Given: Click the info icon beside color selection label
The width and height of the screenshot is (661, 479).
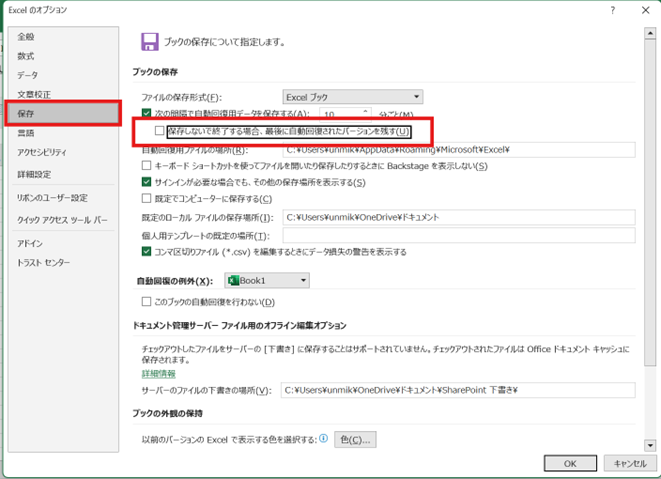Looking at the screenshot, I should (323, 439).
